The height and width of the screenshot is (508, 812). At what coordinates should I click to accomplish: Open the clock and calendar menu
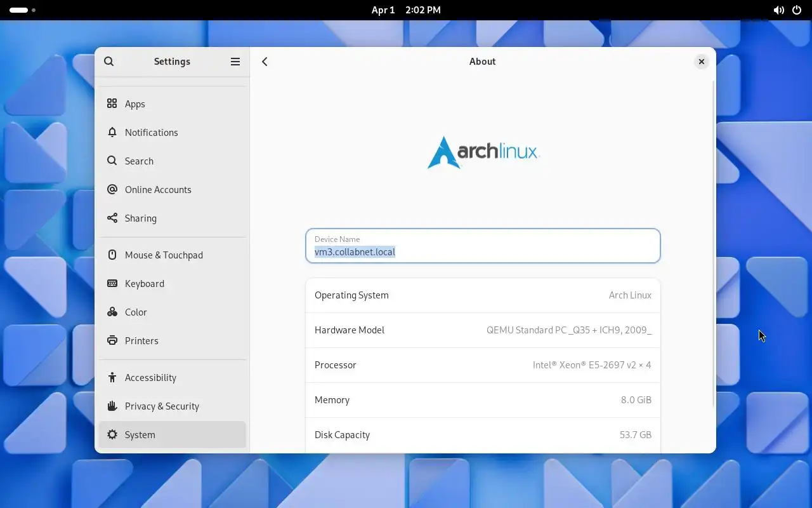point(406,10)
